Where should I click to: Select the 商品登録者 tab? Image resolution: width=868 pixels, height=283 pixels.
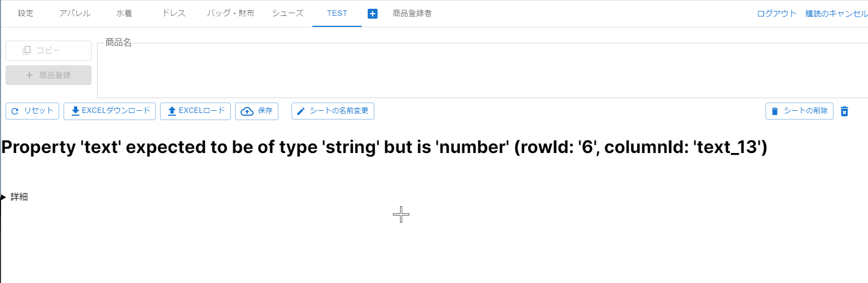click(x=412, y=13)
